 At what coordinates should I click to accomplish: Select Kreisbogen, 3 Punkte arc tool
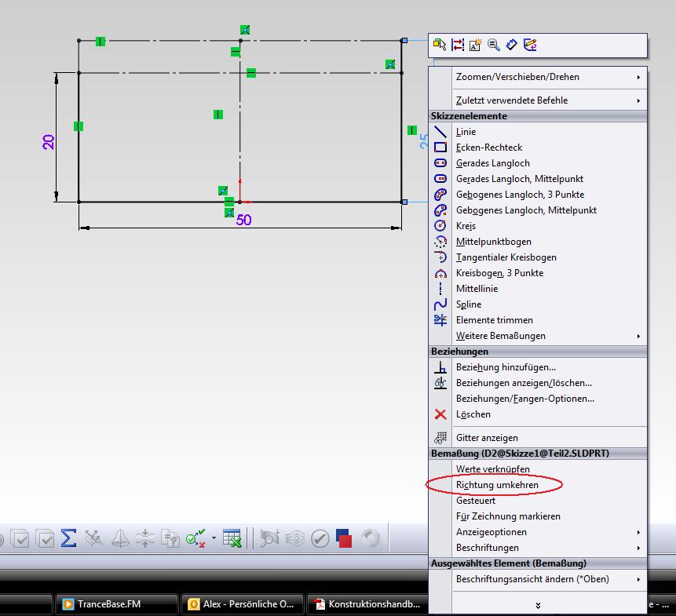click(499, 273)
